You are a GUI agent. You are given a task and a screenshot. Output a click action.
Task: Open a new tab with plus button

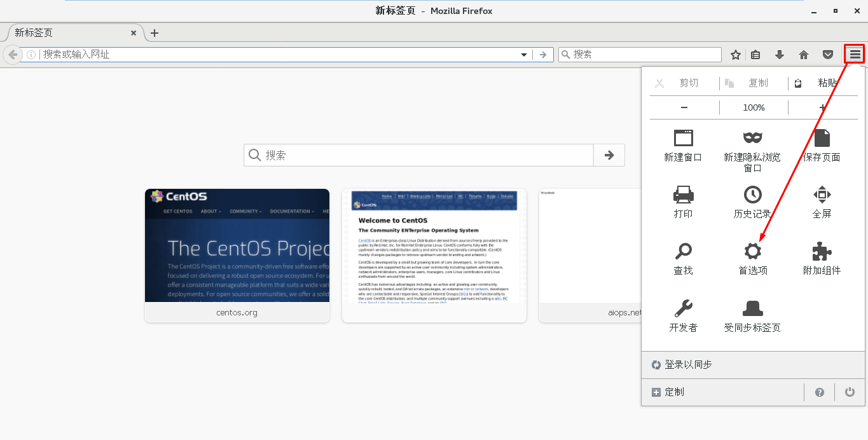pyautogui.click(x=154, y=33)
